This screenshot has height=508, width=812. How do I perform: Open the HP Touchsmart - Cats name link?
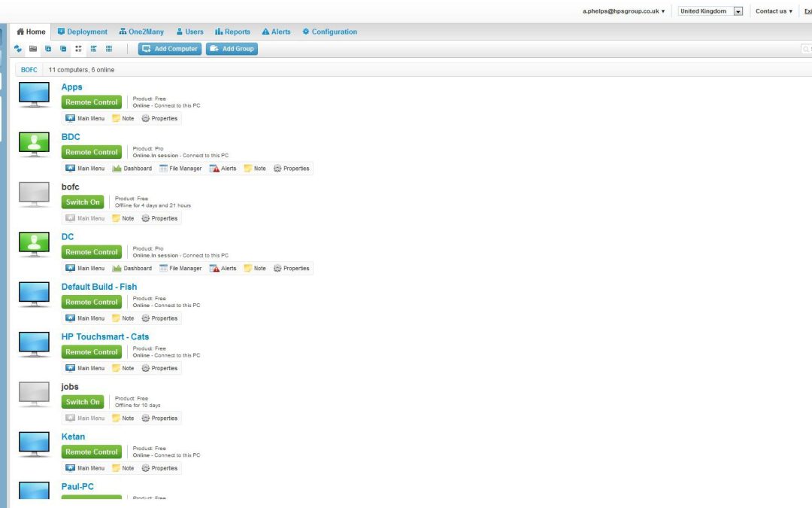pos(105,337)
